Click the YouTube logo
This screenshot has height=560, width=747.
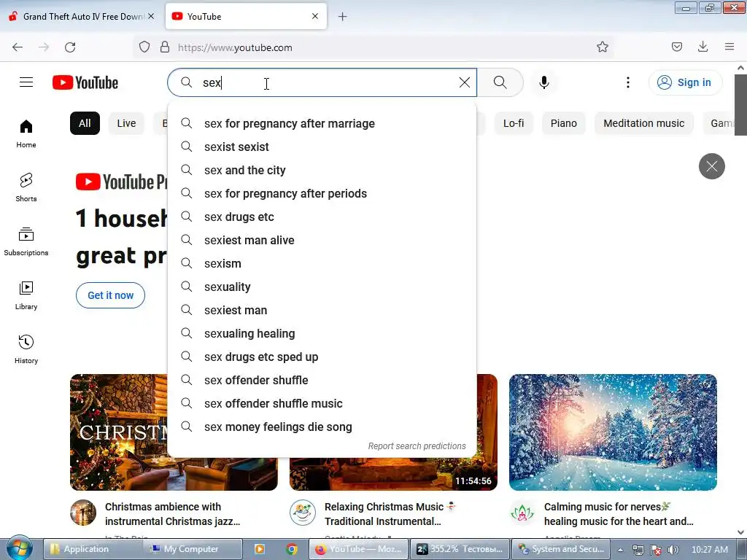click(85, 82)
